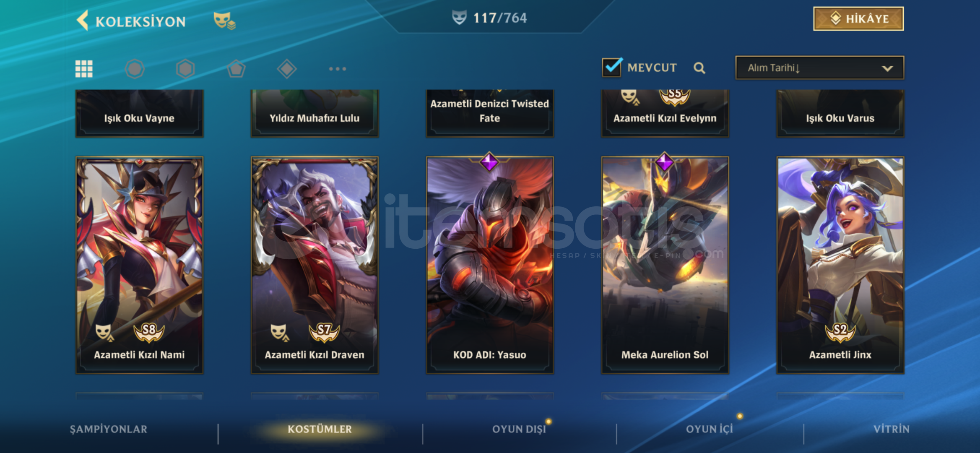Select the diamond rarity filter icon
The height and width of the screenshot is (453, 980).
287,69
